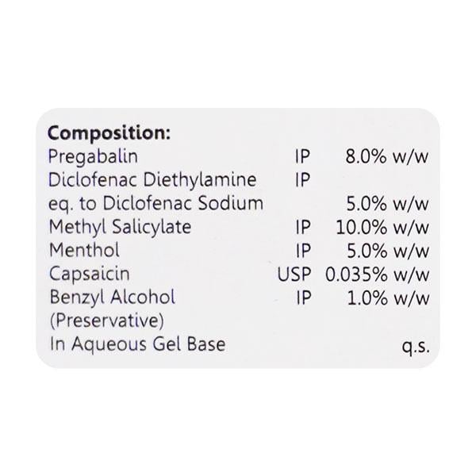Click the Diclofenac Sodium 5.0% w/w value
The height and width of the screenshot is (476, 476).
387,203
